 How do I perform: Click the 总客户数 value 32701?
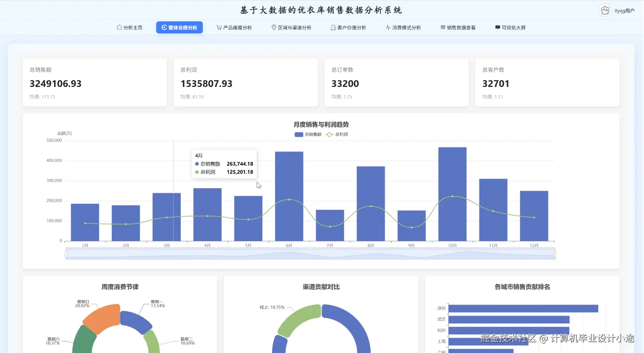496,84
